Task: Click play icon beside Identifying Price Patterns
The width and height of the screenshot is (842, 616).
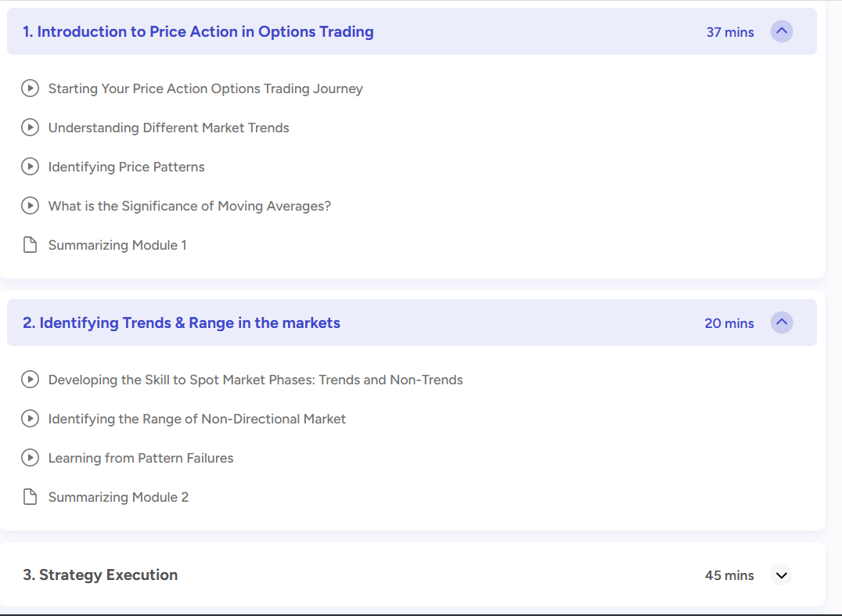Action: (30, 167)
